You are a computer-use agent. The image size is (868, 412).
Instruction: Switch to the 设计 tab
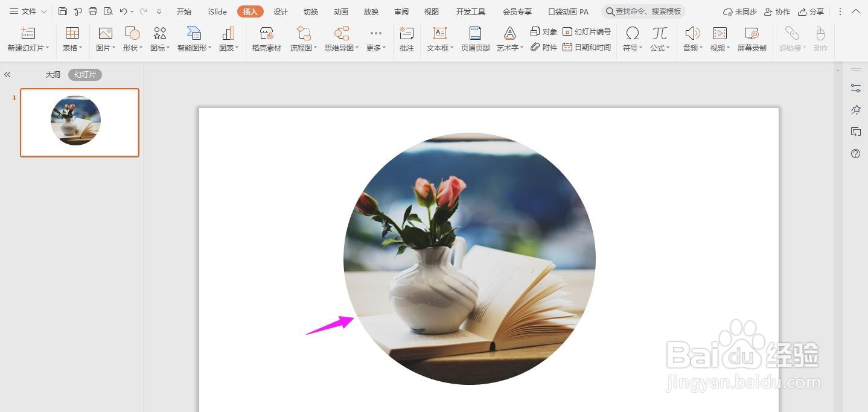point(281,11)
